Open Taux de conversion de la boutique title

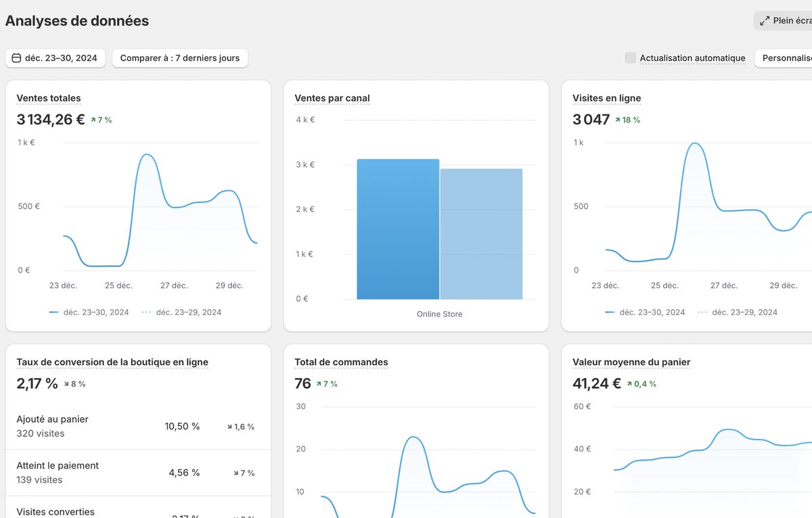(112, 362)
